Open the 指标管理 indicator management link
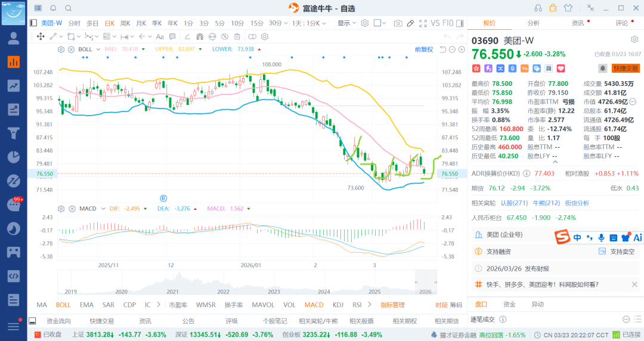The image size is (644, 341). (392, 305)
